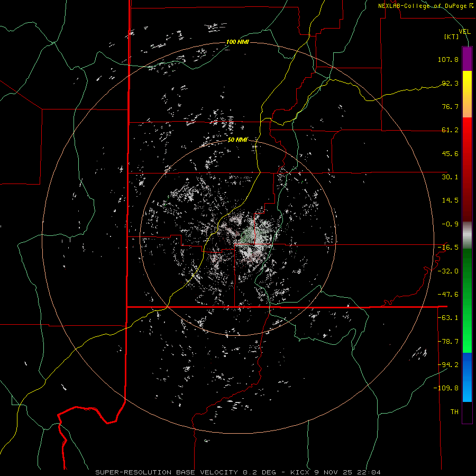Click the -63.1 legend value

[448, 318]
